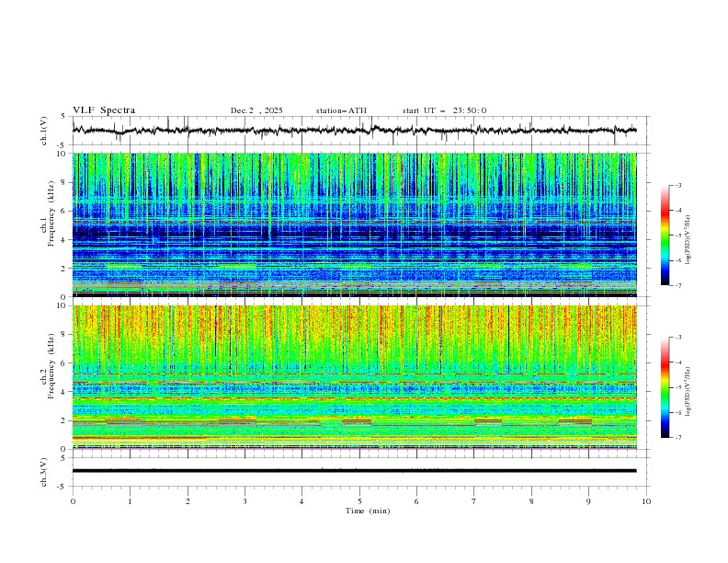This screenshot has height=563, width=728.
Task: Click the 2 minute tick label on Time axis
Action: [x=188, y=500]
